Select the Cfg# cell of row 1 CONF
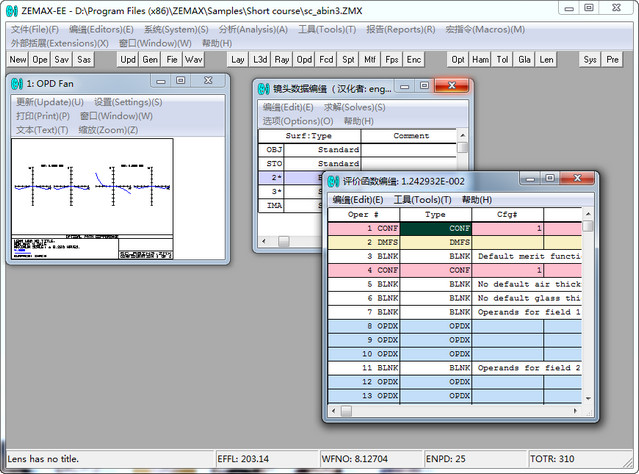This screenshot has height=474, width=639. click(507, 228)
